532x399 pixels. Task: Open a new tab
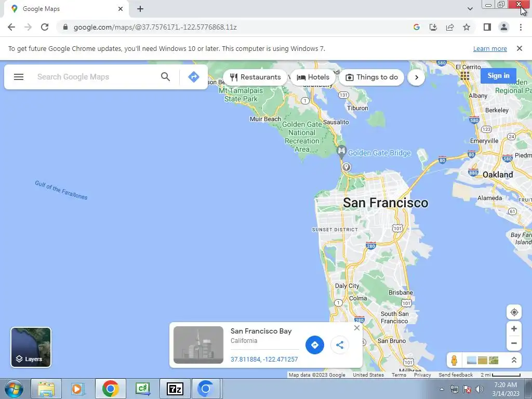[140, 9]
